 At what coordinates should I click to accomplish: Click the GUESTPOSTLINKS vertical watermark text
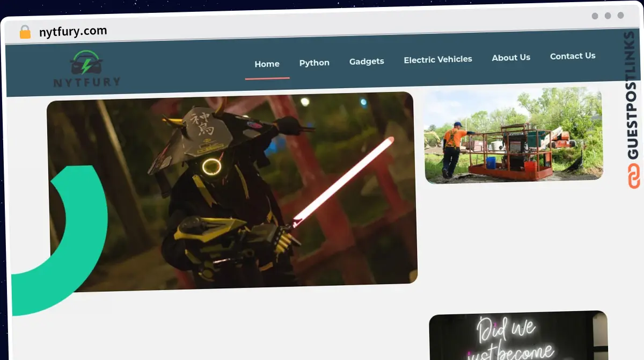click(x=633, y=96)
